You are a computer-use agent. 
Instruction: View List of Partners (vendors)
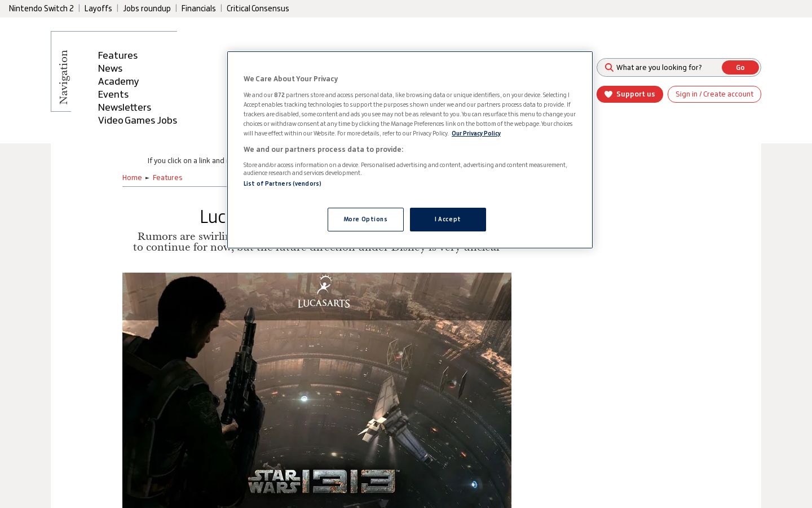pos(283,184)
